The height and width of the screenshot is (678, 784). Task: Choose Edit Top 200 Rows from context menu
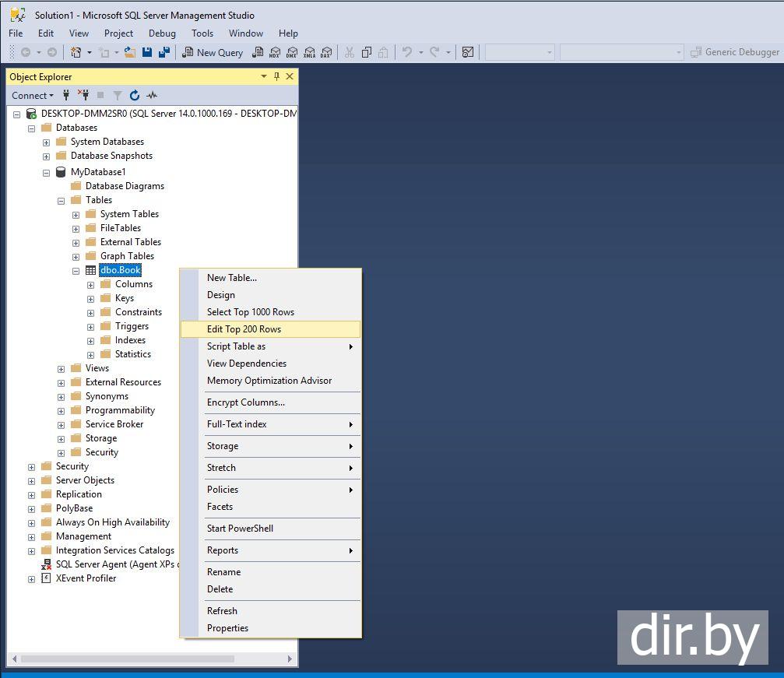[x=244, y=329]
